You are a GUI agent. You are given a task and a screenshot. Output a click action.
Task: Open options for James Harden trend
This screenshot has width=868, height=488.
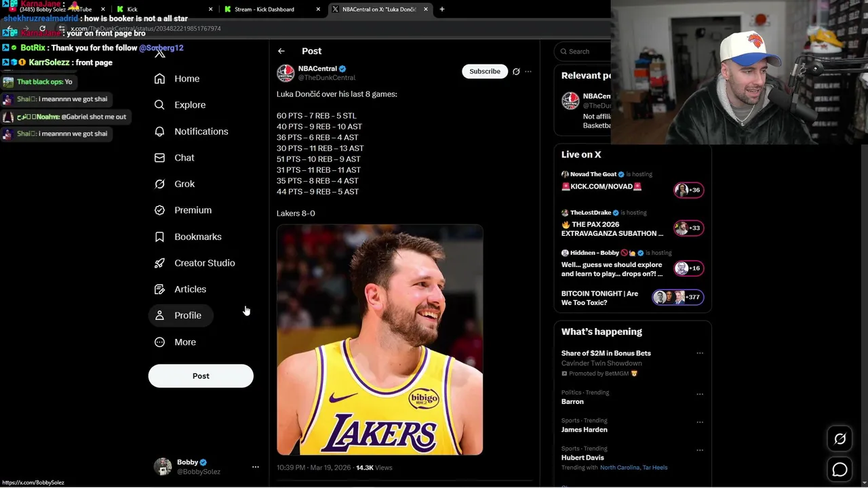tap(700, 422)
